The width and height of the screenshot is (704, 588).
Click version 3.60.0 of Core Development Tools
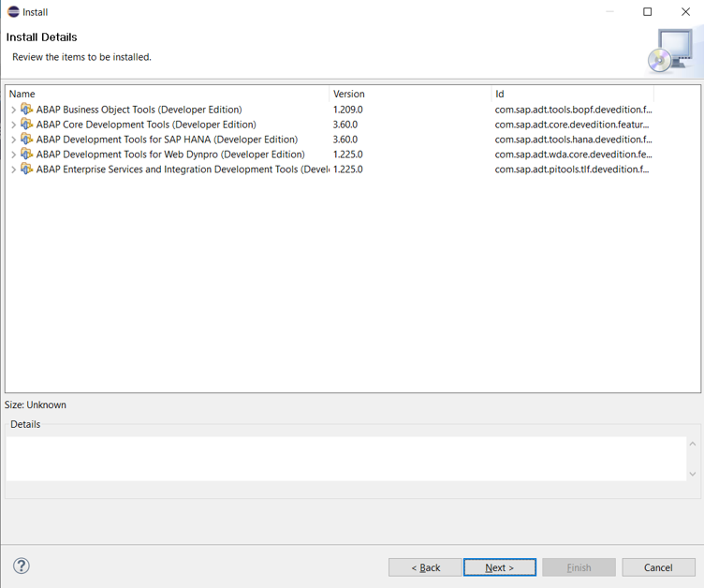point(345,125)
